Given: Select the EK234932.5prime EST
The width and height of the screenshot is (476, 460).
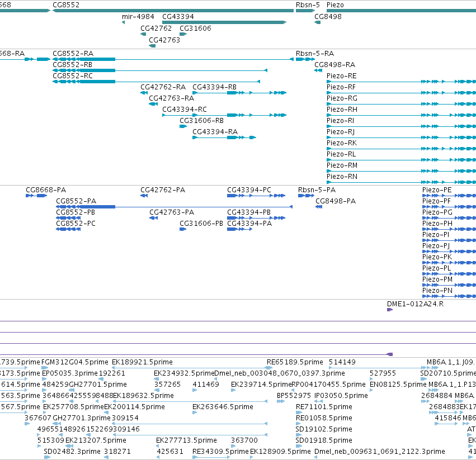Looking at the screenshot, I should click(x=184, y=373).
